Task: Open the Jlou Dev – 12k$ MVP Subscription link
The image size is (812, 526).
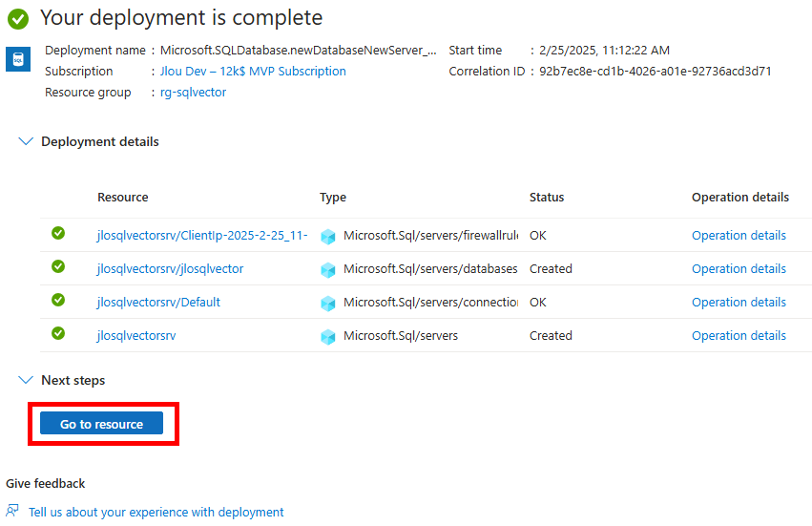Action: 253,71
